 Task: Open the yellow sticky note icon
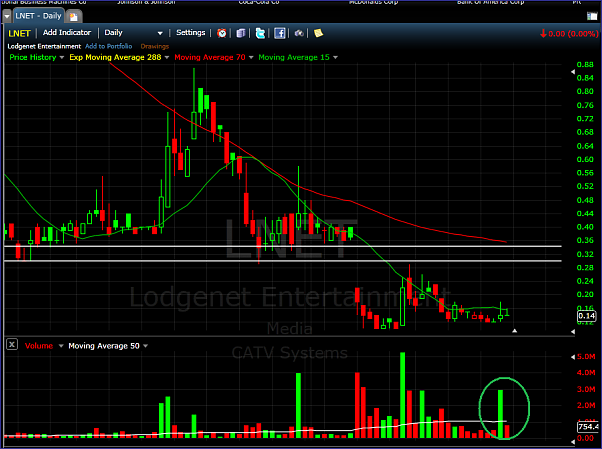(x=318, y=33)
